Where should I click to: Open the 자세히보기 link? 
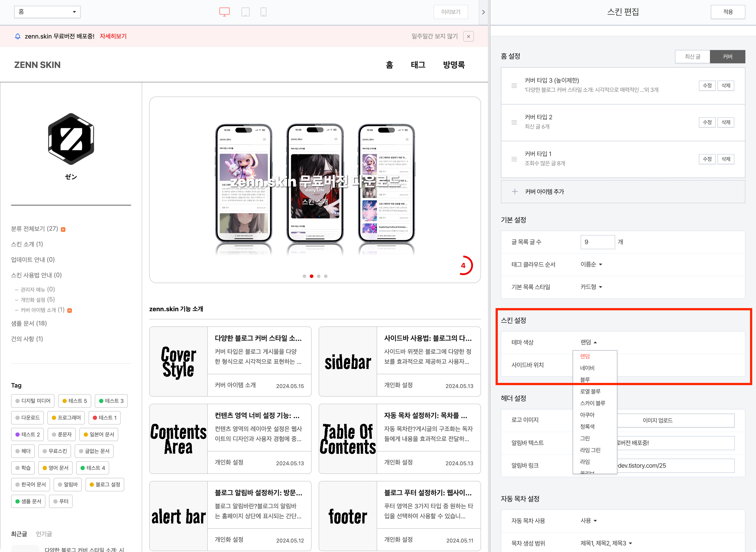click(113, 36)
